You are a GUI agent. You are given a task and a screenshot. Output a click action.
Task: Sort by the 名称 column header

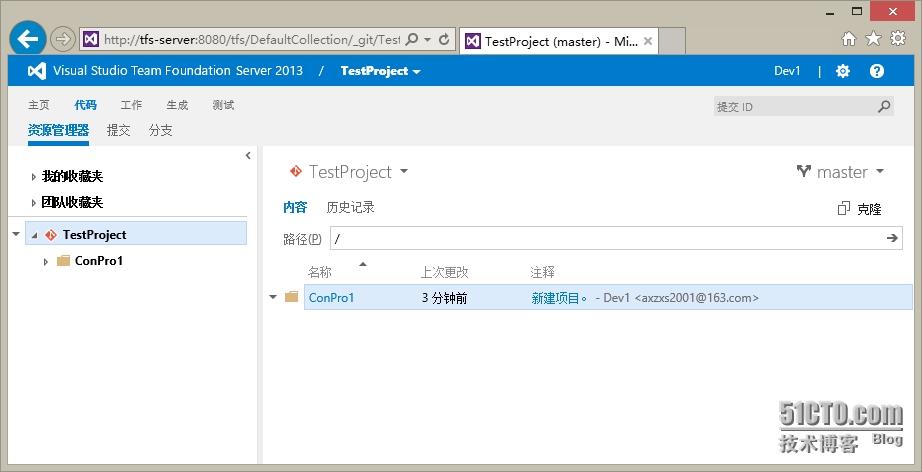coord(320,273)
